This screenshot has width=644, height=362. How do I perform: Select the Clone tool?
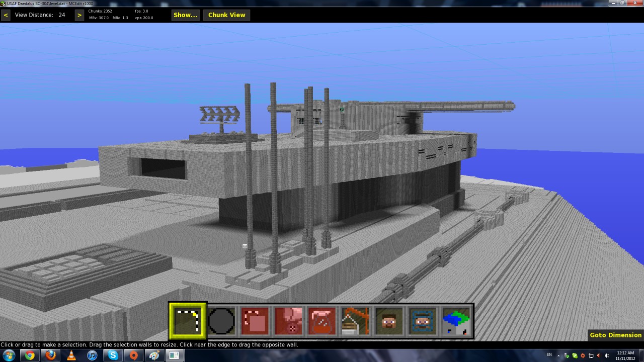coord(255,320)
